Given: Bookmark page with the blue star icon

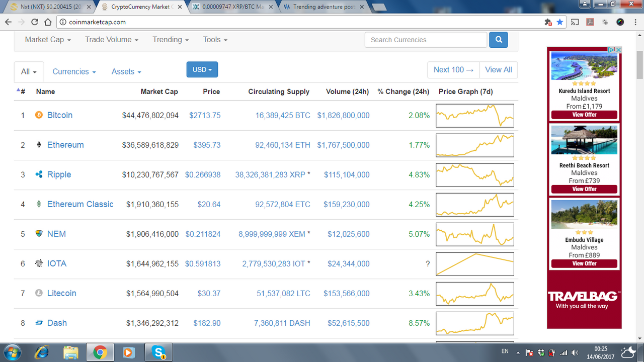Looking at the screenshot, I should click(x=559, y=22).
